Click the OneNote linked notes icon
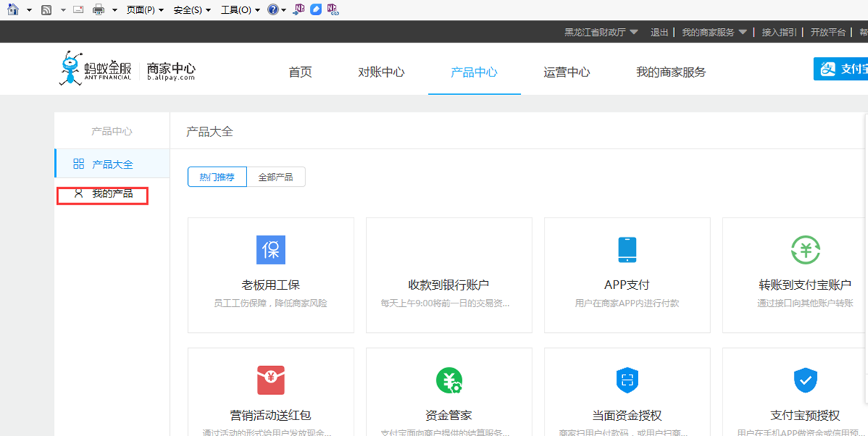The height and width of the screenshot is (436, 868). tap(332, 9)
